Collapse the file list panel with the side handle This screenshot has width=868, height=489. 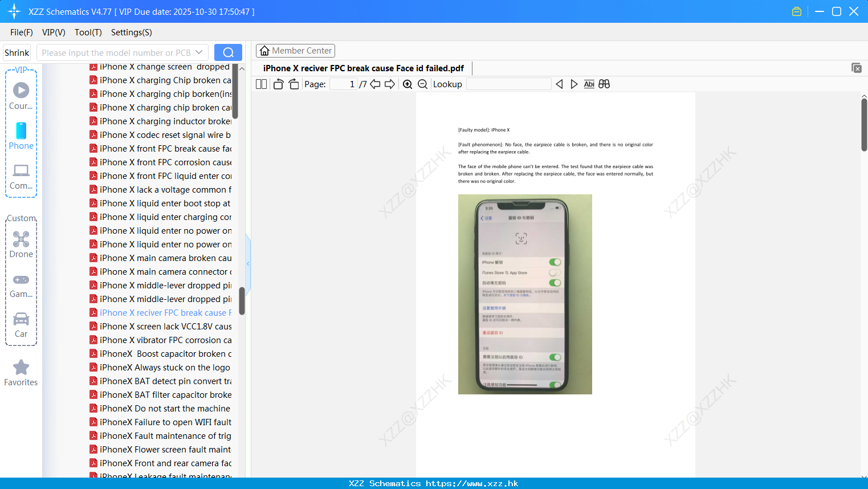pyautogui.click(x=248, y=264)
